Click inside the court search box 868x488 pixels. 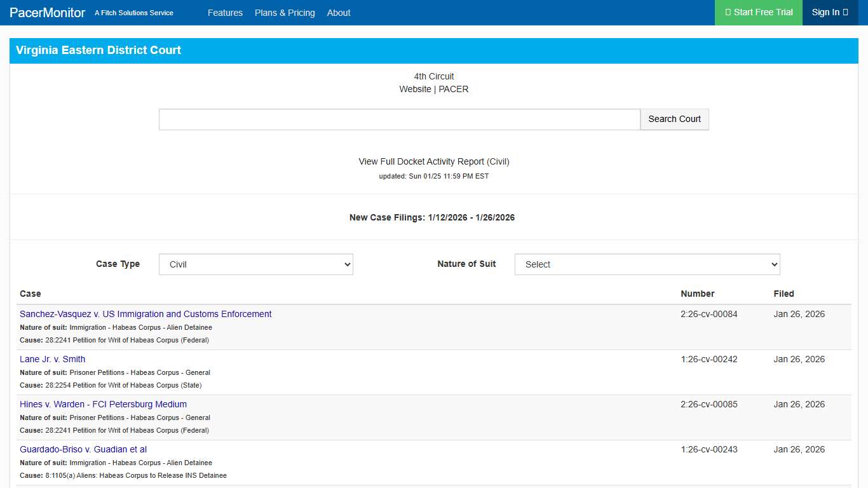pos(399,119)
